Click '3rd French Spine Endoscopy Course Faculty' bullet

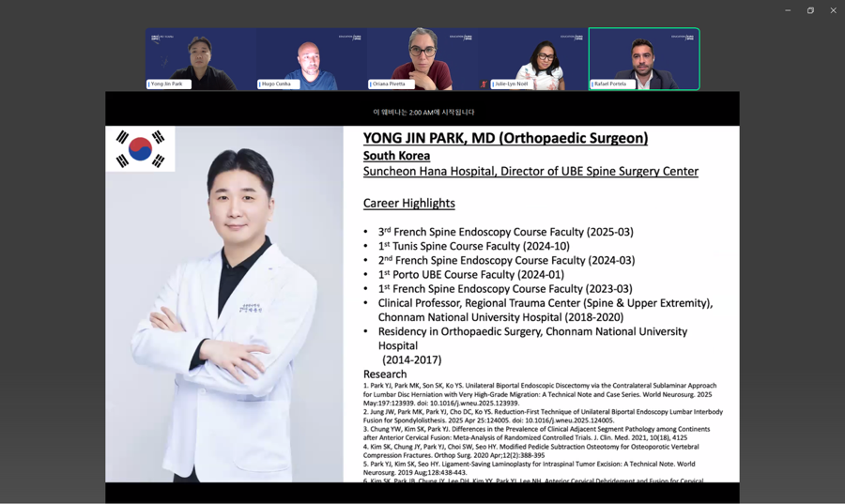[x=505, y=232]
